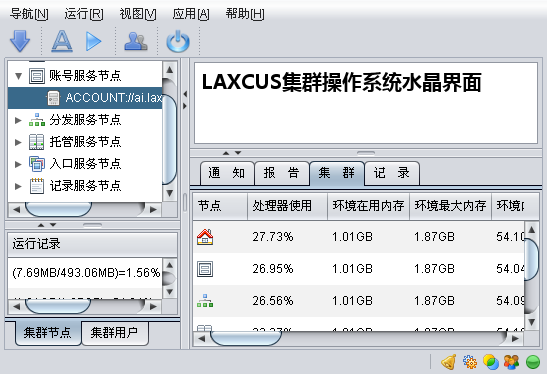This screenshot has width=547, height=374.
Task: Click the blue down-arrow toolbar icon
Action: 20,41
